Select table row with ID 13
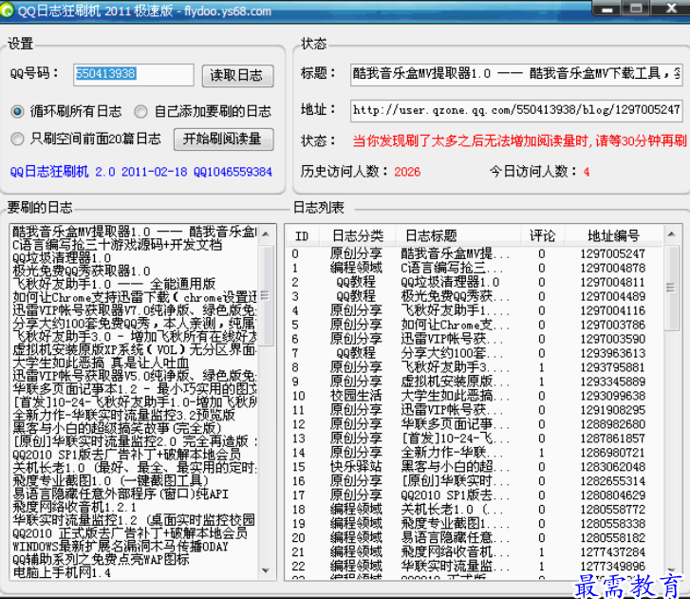This screenshot has width=690, height=616. [x=475, y=439]
